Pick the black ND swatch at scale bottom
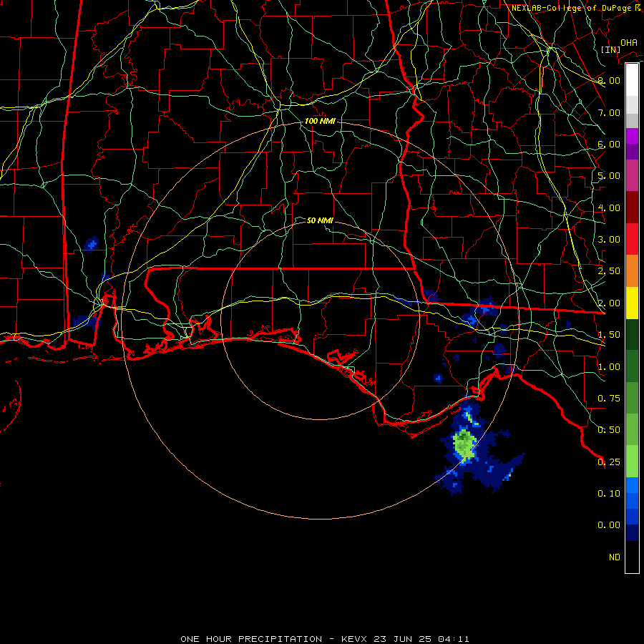Screen dimensions: 644x644 [x=632, y=557]
